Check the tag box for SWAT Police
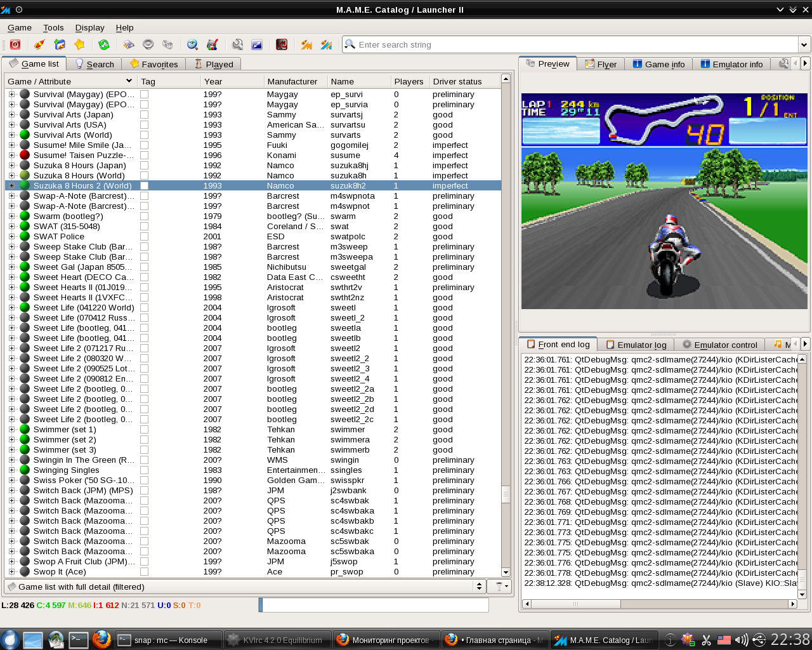The width and height of the screenshot is (812, 650). click(145, 237)
